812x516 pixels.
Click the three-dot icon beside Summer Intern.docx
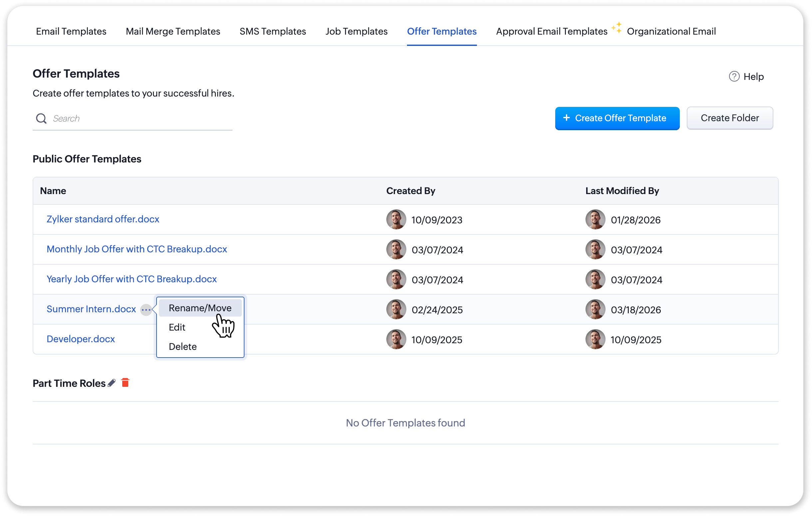point(146,309)
